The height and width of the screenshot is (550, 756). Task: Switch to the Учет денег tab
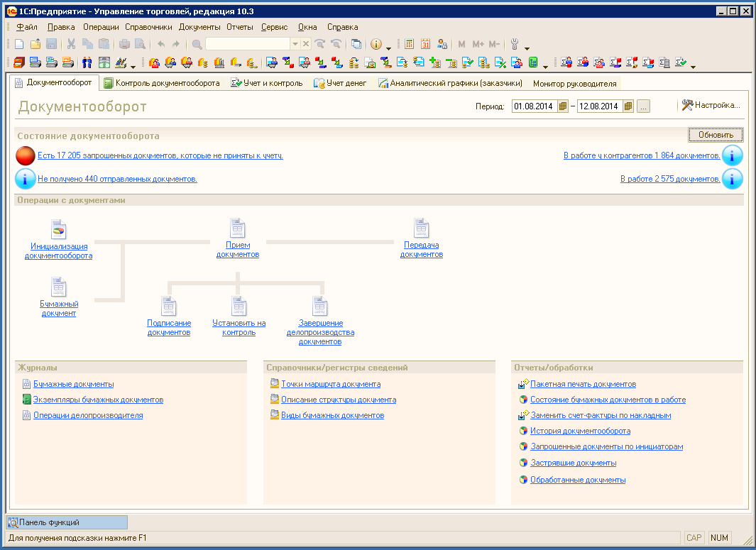[341, 83]
